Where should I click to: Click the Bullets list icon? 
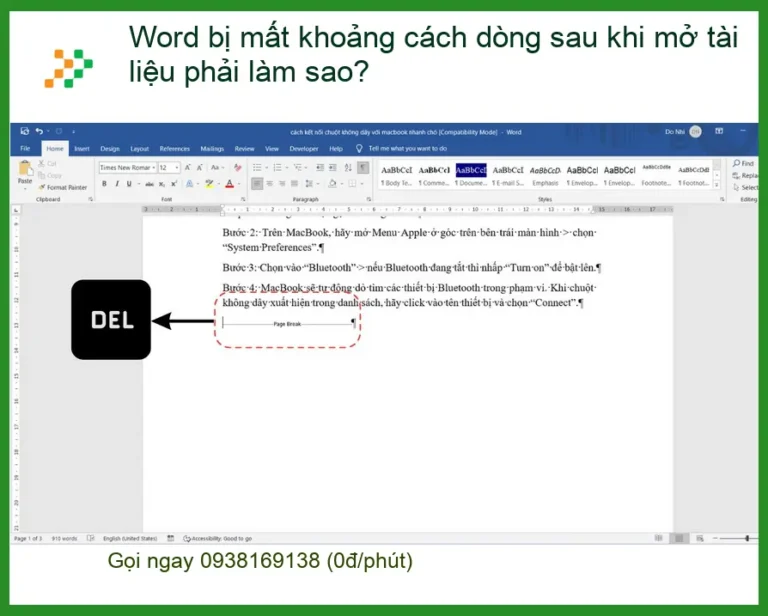[257, 168]
